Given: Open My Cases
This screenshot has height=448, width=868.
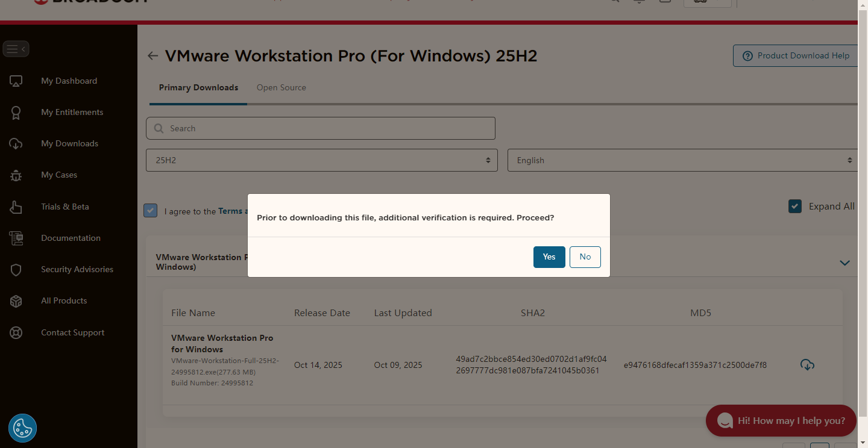Looking at the screenshot, I should pos(59,175).
